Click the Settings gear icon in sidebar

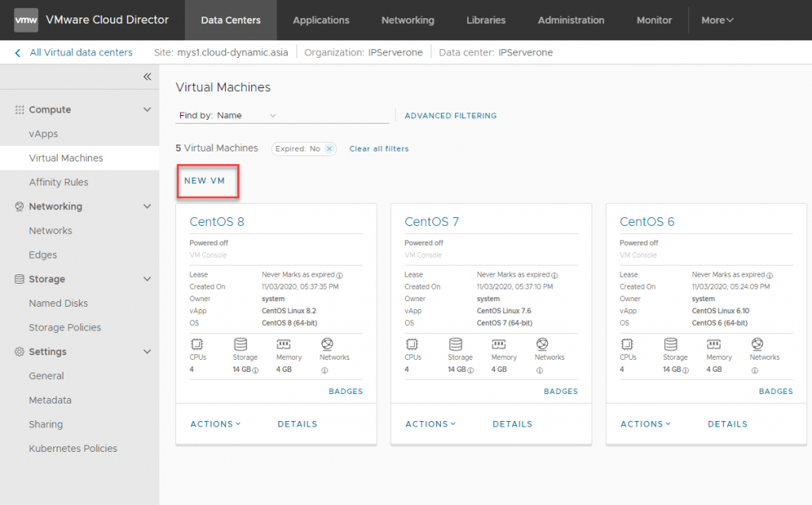pyautogui.click(x=20, y=352)
